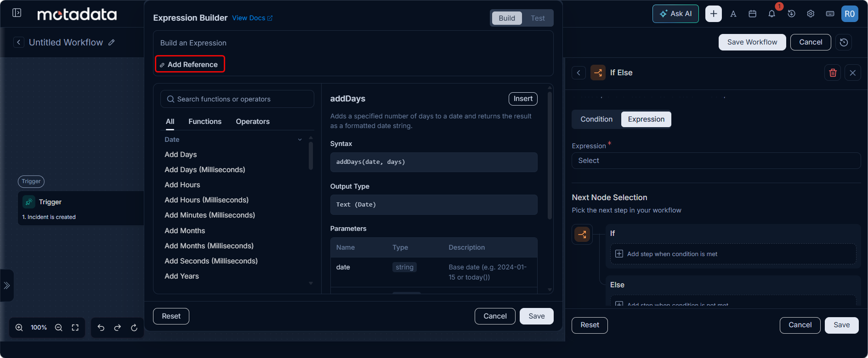Click the version history icon next to Cancel
The image size is (868, 358).
tap(844, 42)
